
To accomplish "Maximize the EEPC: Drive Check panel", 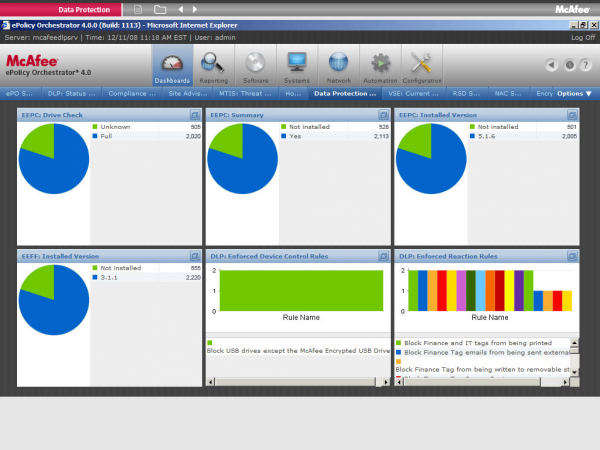I will tap(195, 115).
